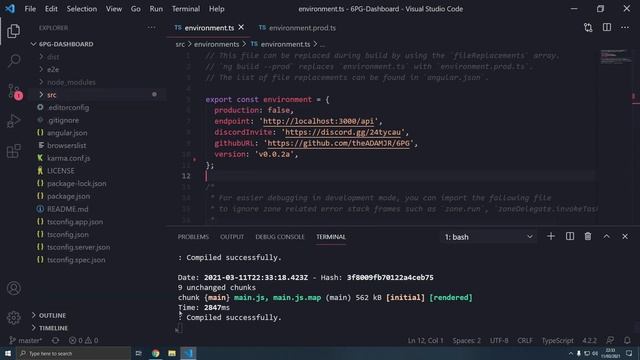640x360 pixels.
Task: Close the environment.ts editor tab
Action: (x=241, y=27)
